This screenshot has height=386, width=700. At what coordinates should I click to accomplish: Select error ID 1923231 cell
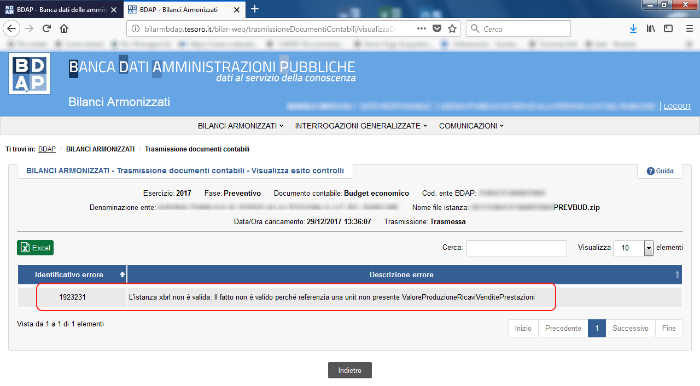(x=72, y=297)
